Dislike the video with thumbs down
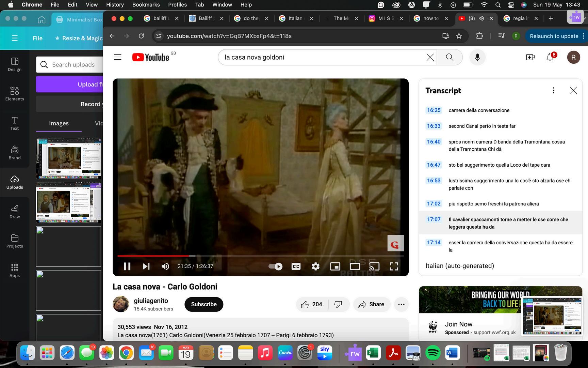Image resolution: width=588 pixels, height=368 pixels. tap(338, 304)
